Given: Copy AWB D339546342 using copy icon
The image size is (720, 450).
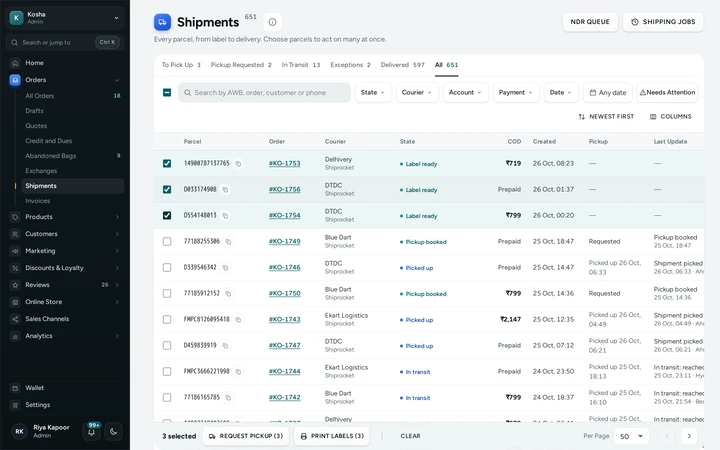Looking at the screenshot, I should click(x=225, y=268).
